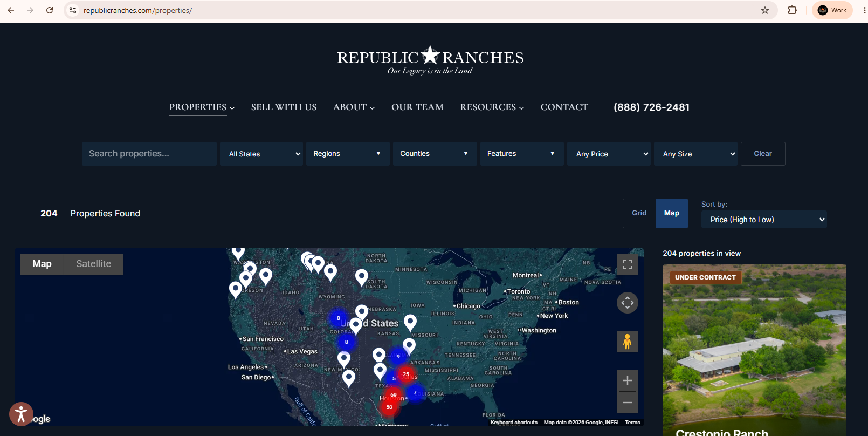Toggle fullscreen map view icon
This screenshot has height=436, width=868.
pyautogui.click(x=628, y=264)
